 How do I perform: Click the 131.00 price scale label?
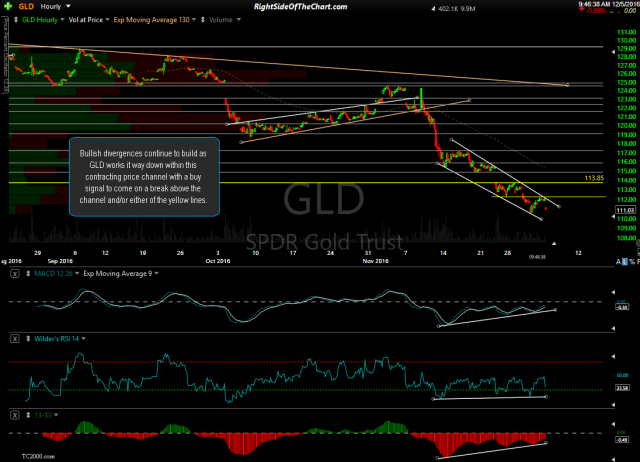[x=627, y=32]
